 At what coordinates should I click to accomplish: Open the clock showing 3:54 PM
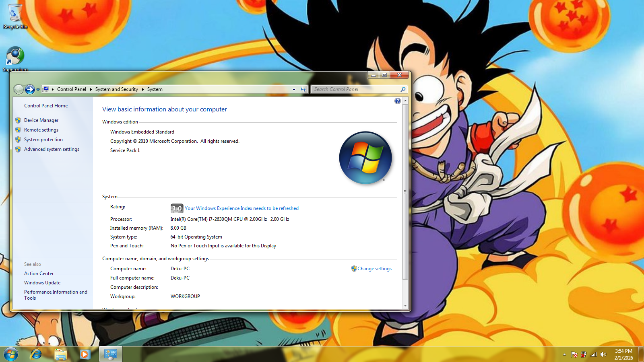coord(623,354)
